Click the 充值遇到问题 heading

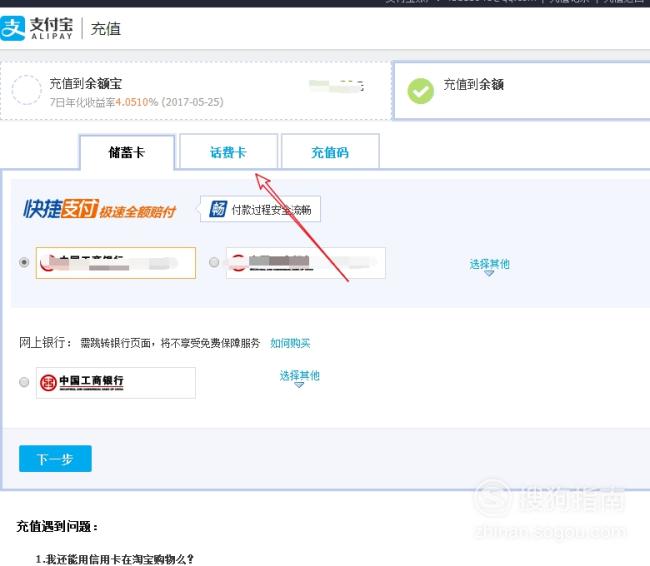pos(57,527)
